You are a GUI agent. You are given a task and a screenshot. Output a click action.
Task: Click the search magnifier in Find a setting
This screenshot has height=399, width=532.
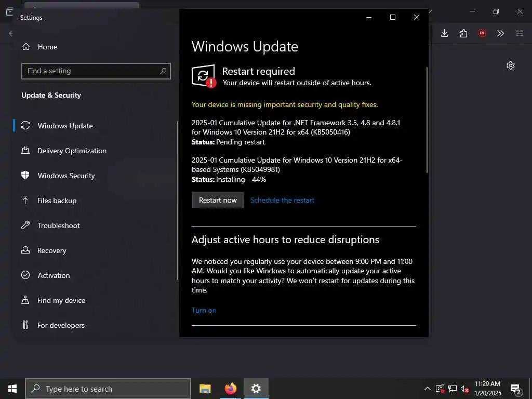click(x=163, y=71)
